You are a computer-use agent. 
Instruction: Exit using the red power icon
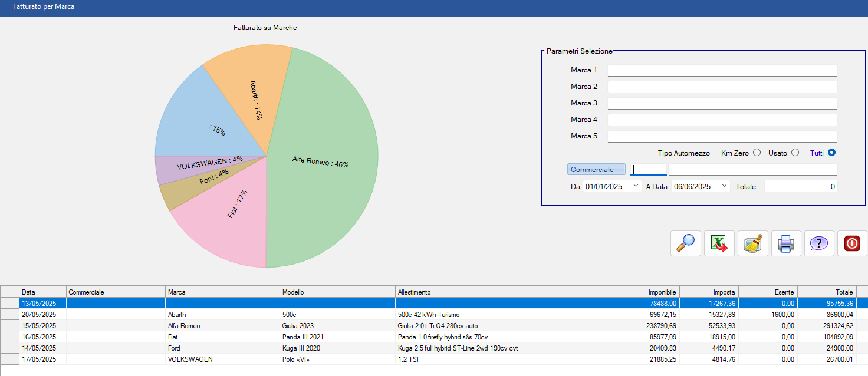pos(852,243)
